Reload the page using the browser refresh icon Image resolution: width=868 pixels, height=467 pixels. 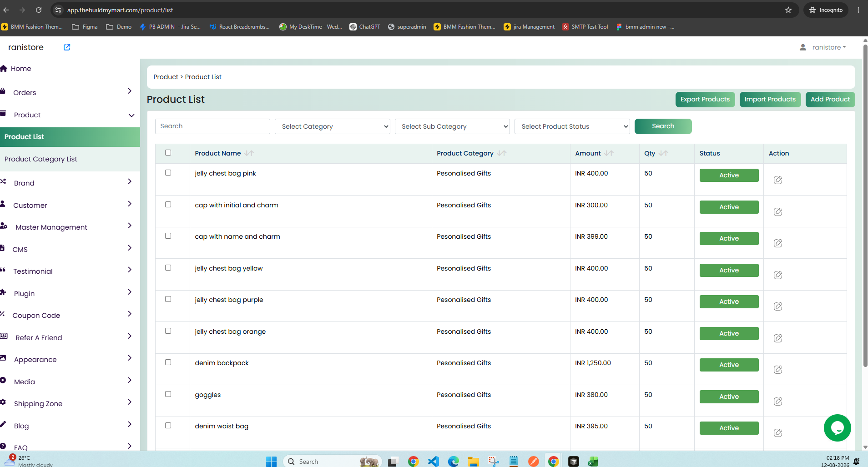click(x=39, y=10)
